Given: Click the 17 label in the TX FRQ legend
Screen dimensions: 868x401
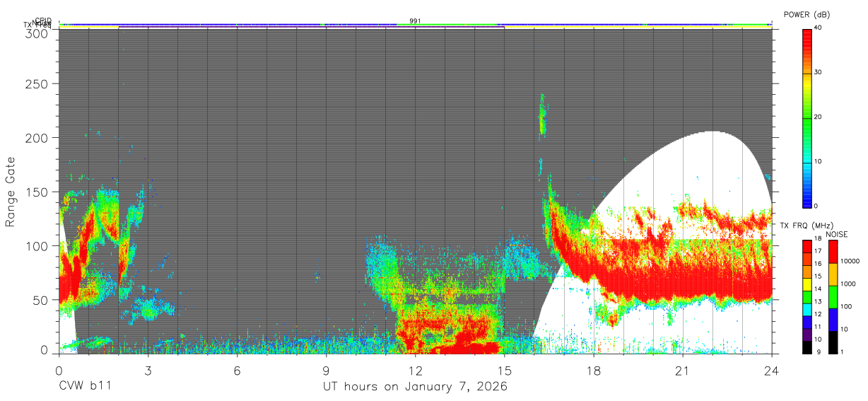Looking at the screenshot, I should pos(819,251).
